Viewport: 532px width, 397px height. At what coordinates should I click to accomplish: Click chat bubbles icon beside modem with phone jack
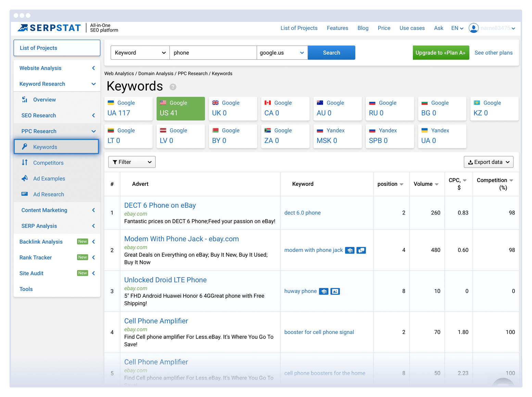pos(361,250)
